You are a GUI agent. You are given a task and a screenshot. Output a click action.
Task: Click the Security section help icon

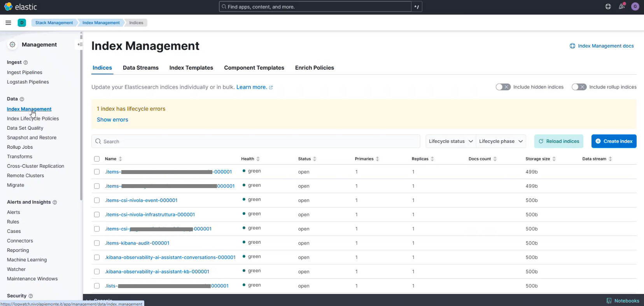click(31, 296)
